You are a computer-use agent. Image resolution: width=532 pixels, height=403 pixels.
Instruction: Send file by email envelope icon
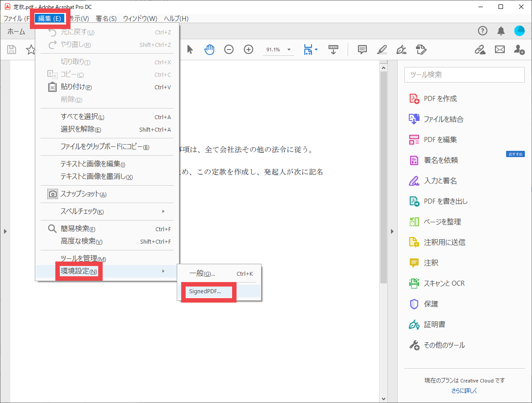click(x=499, y=50)
